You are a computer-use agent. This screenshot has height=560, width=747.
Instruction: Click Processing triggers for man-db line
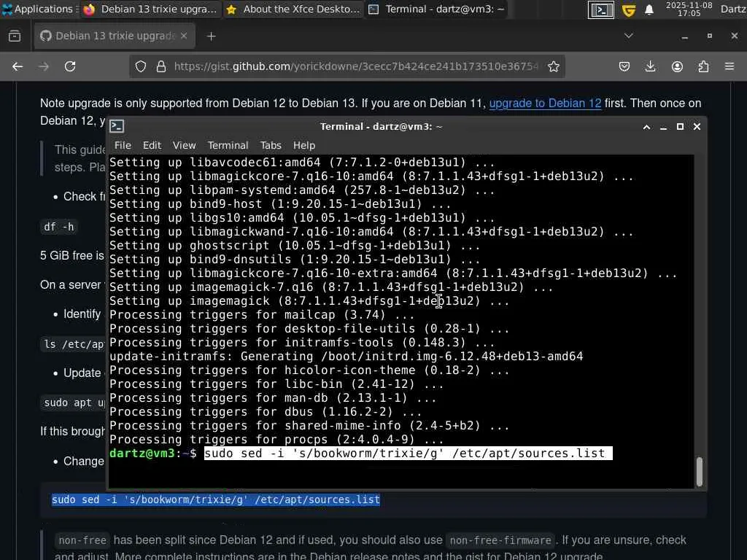[273, 398]
